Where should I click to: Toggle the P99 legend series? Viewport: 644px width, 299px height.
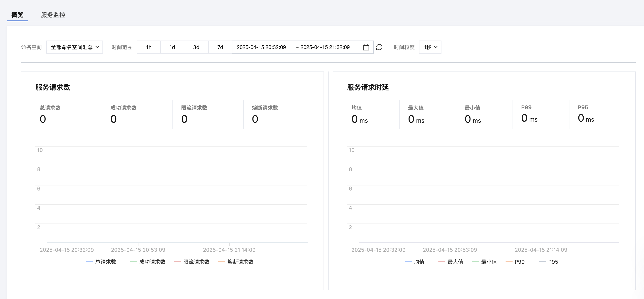click(x=515, y=262)
